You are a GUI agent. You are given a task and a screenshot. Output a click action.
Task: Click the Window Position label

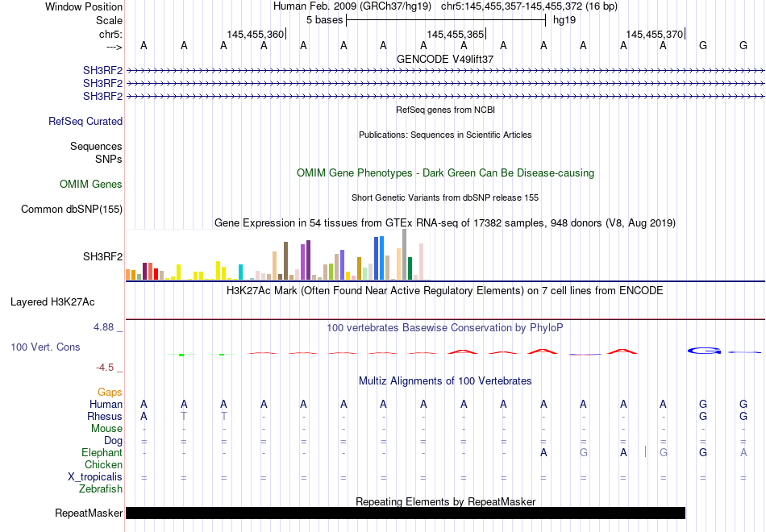point(84,6)
